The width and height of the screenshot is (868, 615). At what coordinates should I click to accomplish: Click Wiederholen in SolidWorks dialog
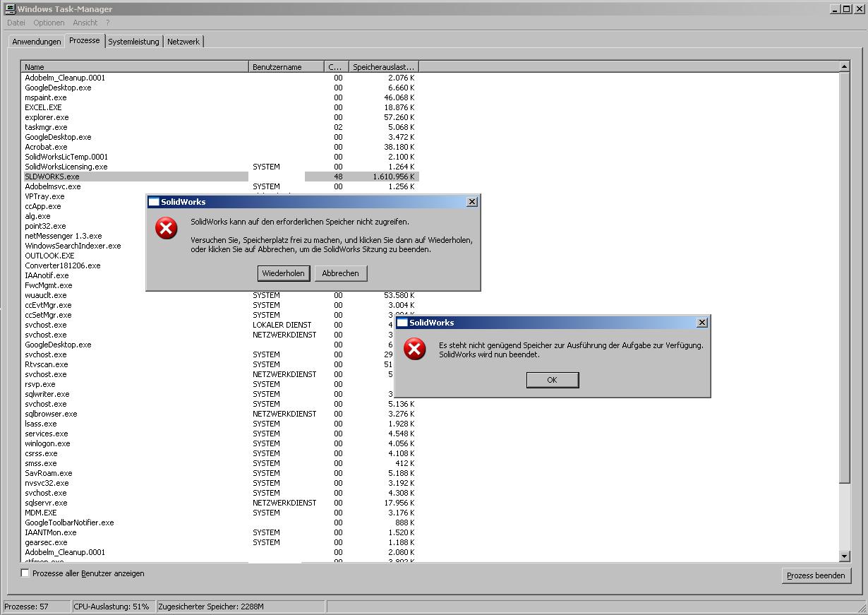tap(283, 273)
